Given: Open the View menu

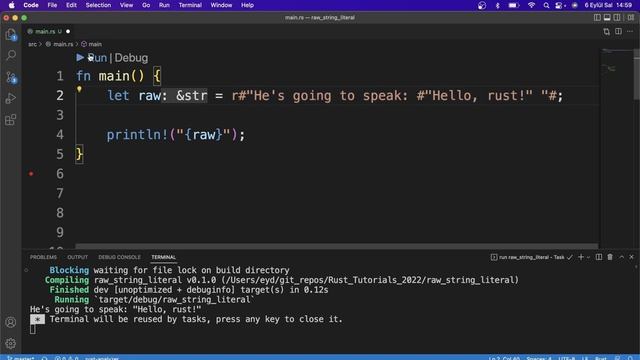Looking at the screenshot, I should point(126,5).
